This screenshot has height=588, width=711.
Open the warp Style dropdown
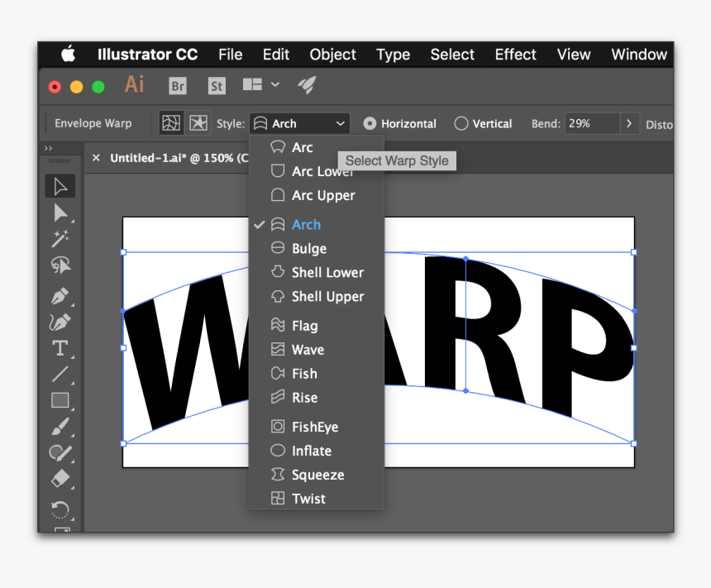(x=299, y=122)
